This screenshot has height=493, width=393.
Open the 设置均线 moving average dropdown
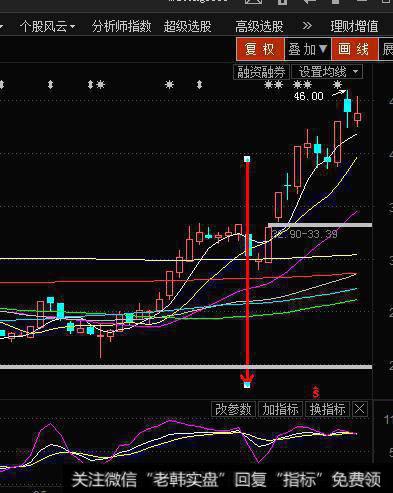pos(327,72)
